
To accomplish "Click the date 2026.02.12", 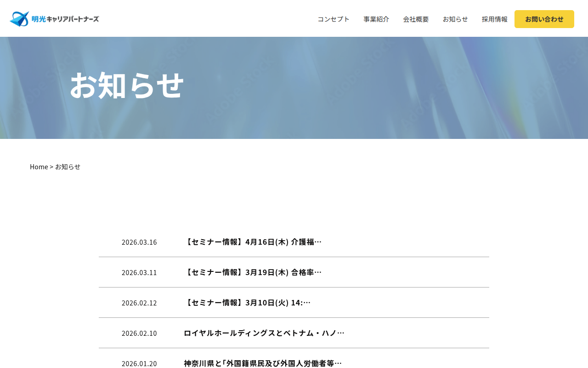I will (x=139, y=303).
